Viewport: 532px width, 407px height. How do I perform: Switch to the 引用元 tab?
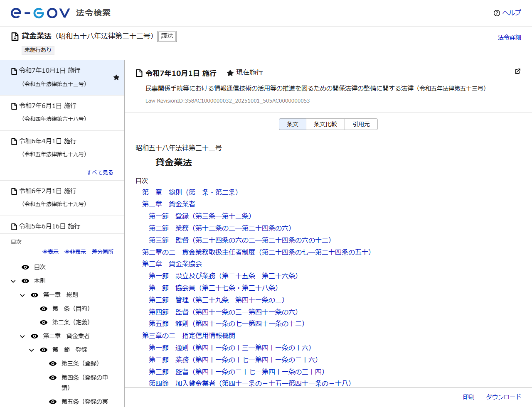coord(361,124)
